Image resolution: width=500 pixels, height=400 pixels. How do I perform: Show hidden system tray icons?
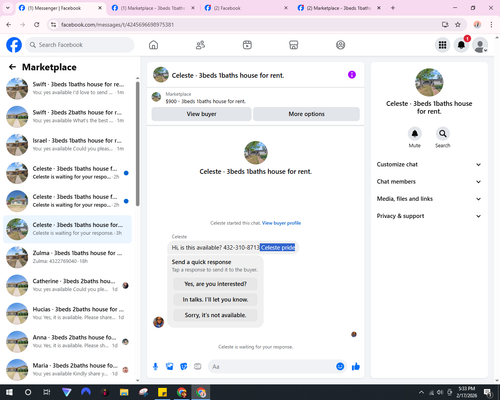coord(421,392)
